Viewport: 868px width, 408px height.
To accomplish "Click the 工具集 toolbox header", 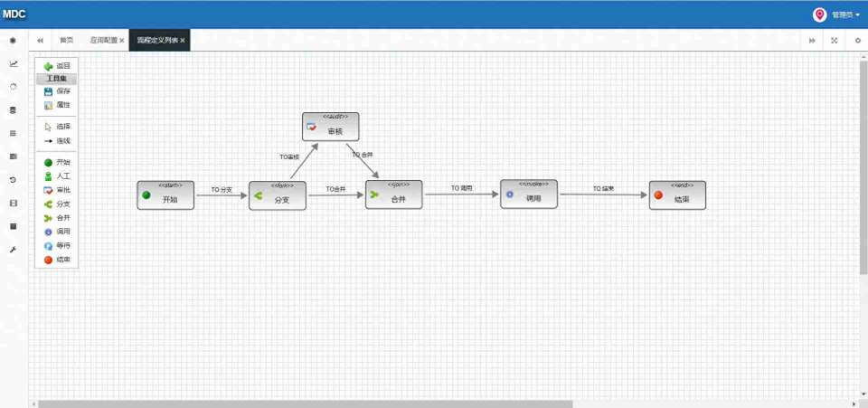I will pyautogui.click(x=56, y=79).
